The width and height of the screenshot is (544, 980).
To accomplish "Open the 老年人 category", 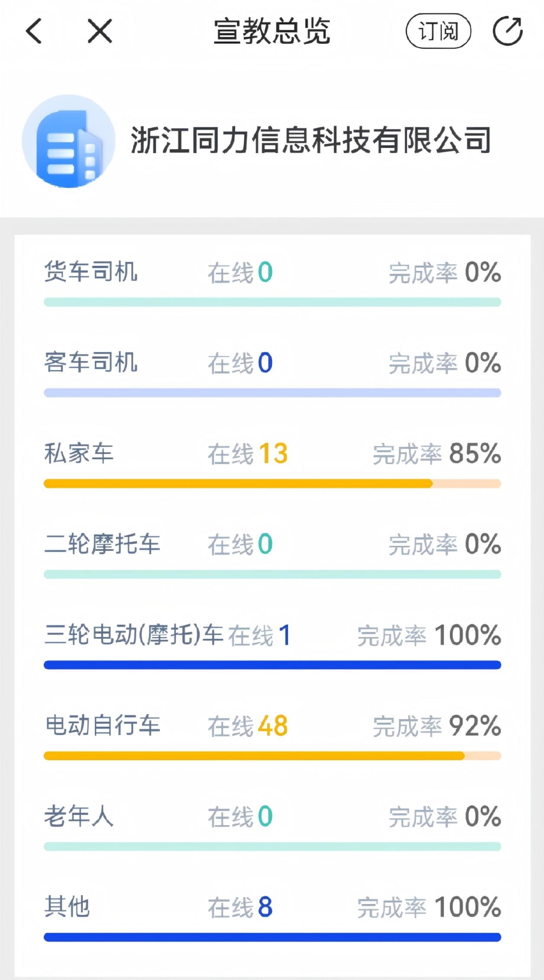I will click(79, 816).
